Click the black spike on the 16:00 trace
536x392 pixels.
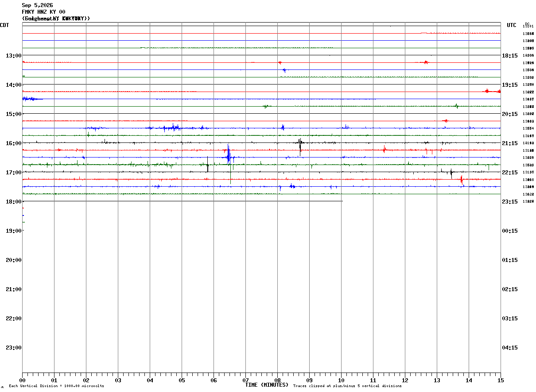click(x=300, y=145)
